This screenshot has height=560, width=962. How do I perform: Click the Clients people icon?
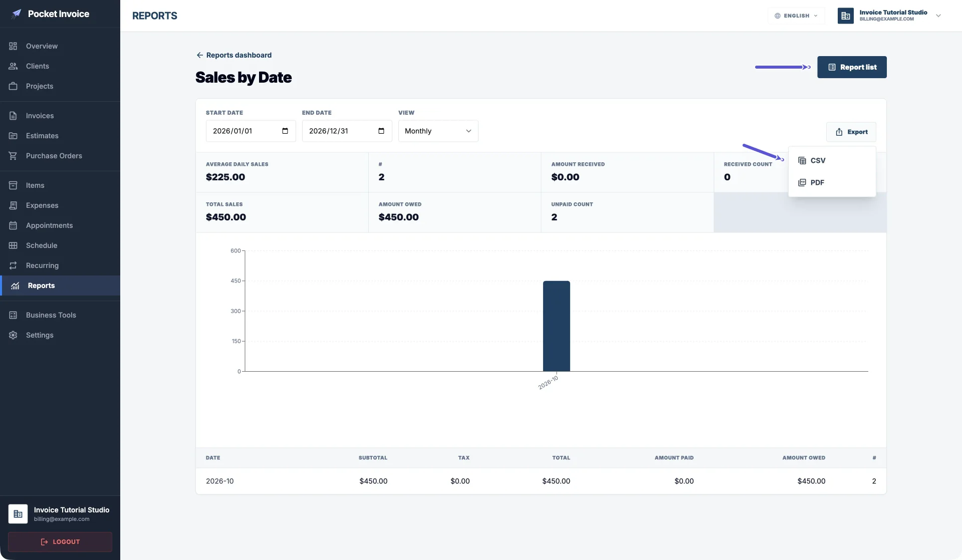tap(13, 66)
